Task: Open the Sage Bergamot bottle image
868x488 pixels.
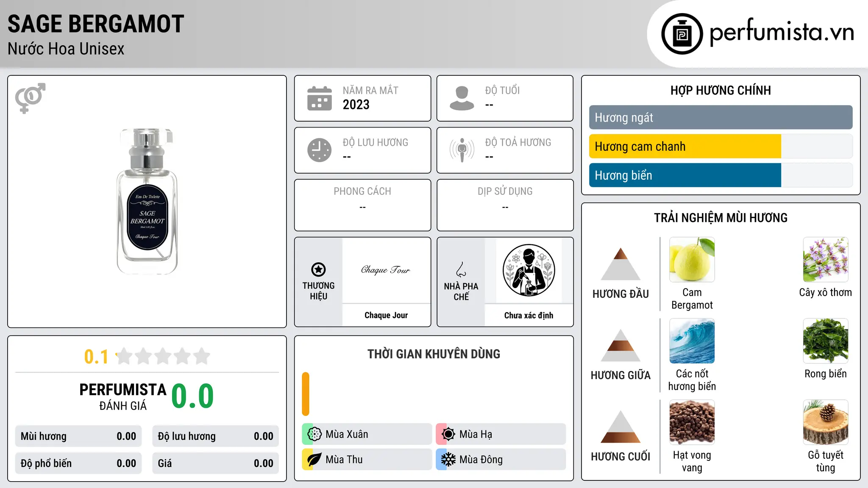Action: coord(147,201)
